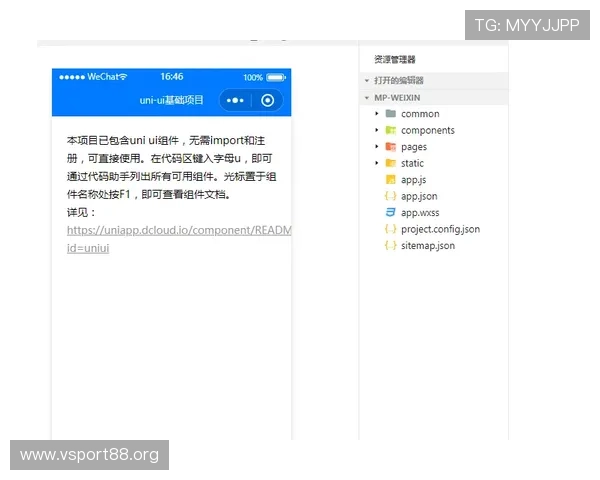The width and height of the screenshot is (600, 480).
Task: Select the components folder name
Action: pyautogui.click(x=428, y=131)
